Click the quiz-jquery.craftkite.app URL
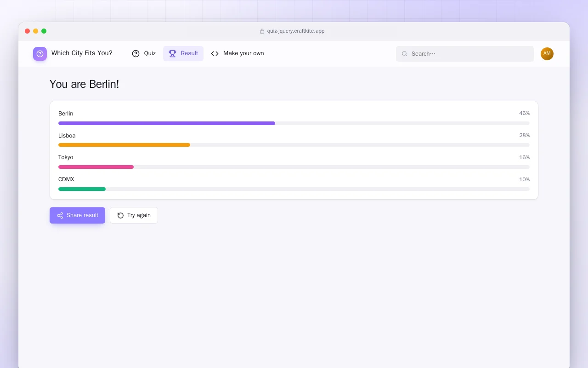588x368 pixels. (296, 31)
